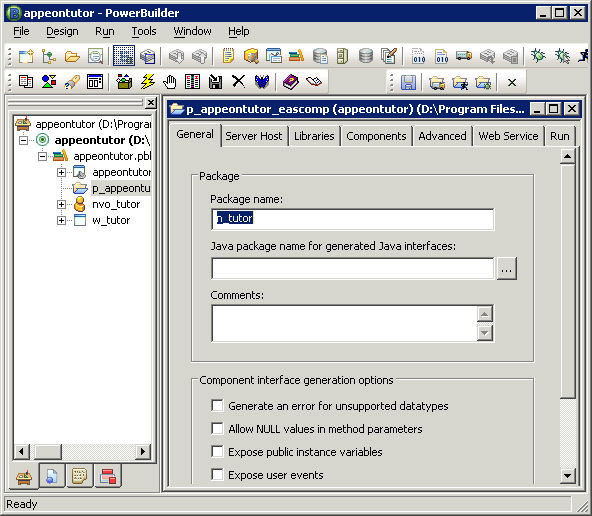Open the Database cylinder toolbar icon
Screen dimensions: 592x516
(366, 56)
